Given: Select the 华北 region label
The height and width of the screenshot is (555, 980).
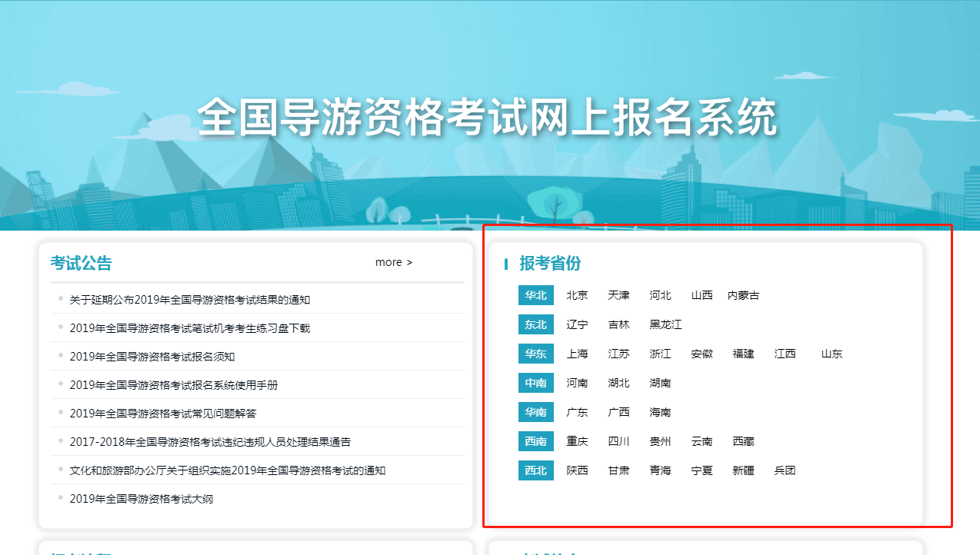Looking at the screenshot, I should [535, 295].
